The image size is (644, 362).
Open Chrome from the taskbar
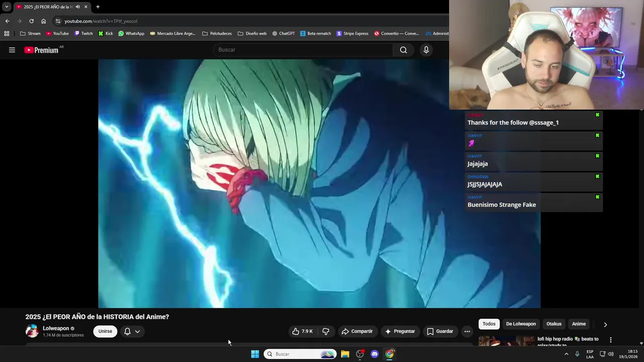389,354
